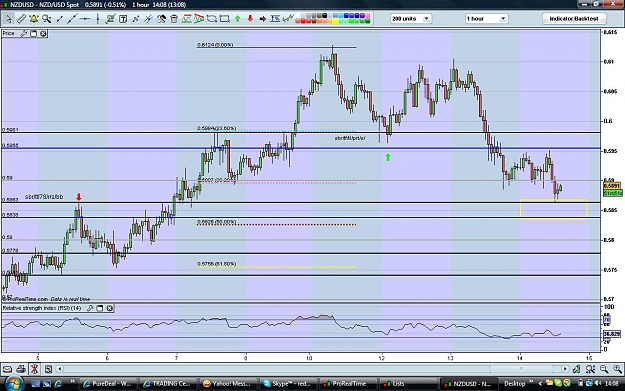The image size is (625, 391).
Task: Click the envelope mail icon
Action: 7,369
